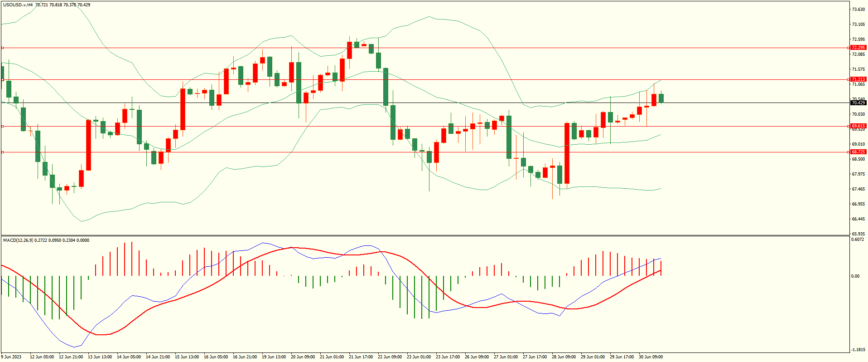Click the 13 Jun 13:00 time label

[x=100, y=357]
